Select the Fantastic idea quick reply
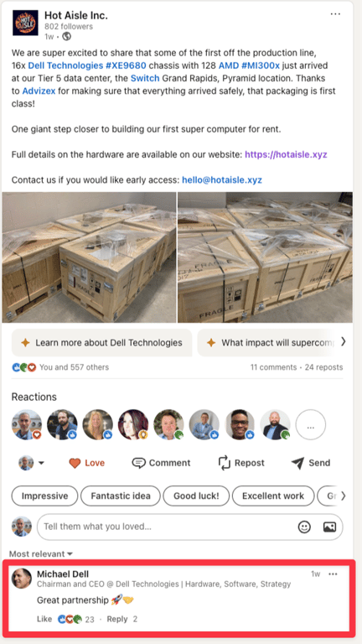 (121, 496)
